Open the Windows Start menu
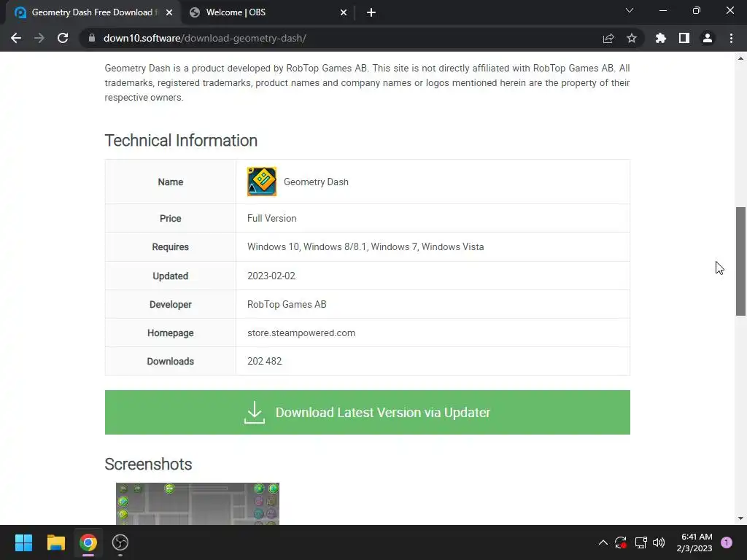The image size is (747, 560). [x=23, y=542]
